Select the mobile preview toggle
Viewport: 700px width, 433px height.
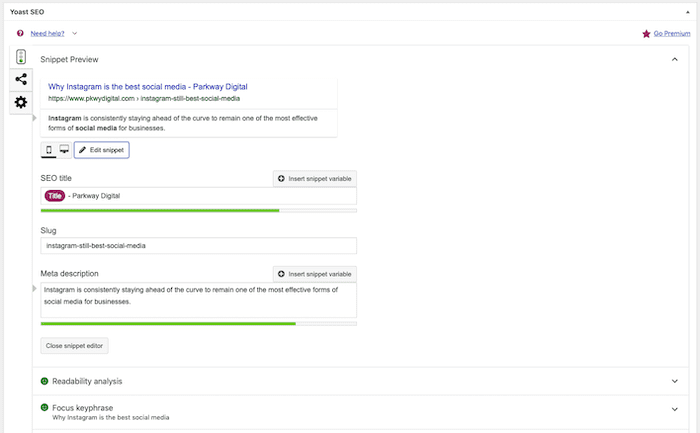click(49, 150)
